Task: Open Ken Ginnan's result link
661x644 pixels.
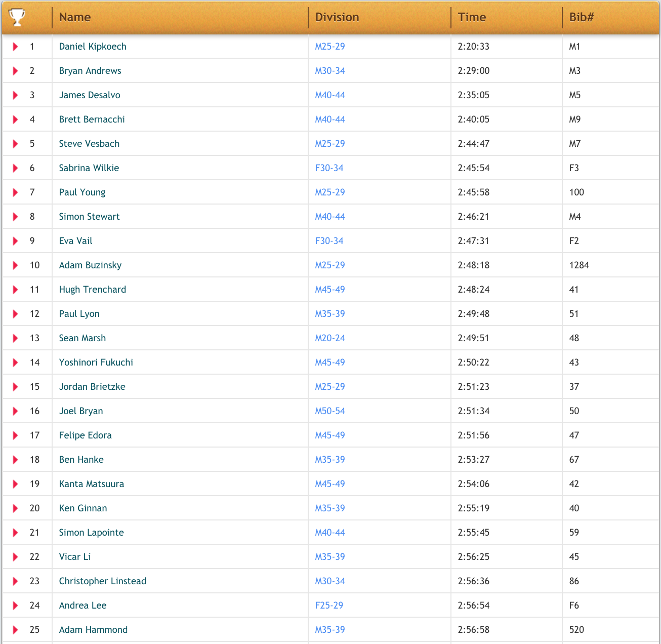Action: click(83, 508)
